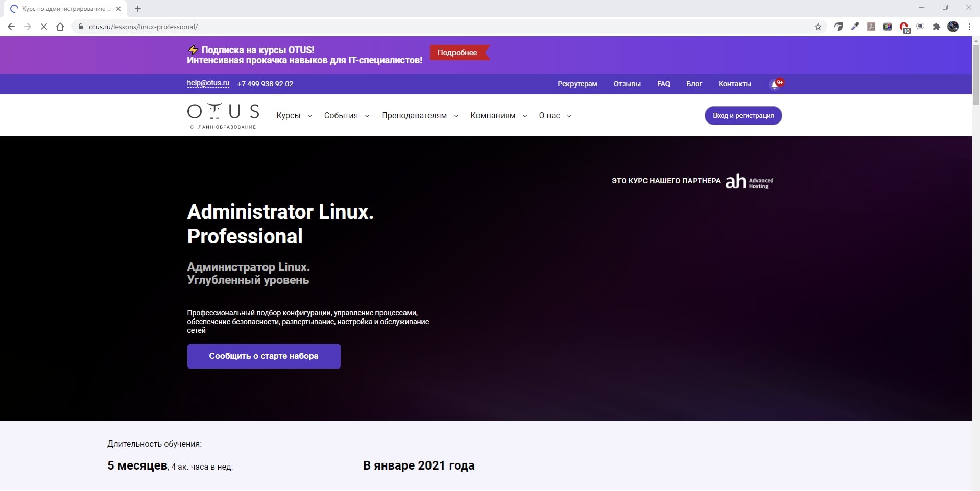The width and height of the screenshot is (980, 491).
Task: Click the 'Длительность обучения:' label
Action: tap(154, 444)
